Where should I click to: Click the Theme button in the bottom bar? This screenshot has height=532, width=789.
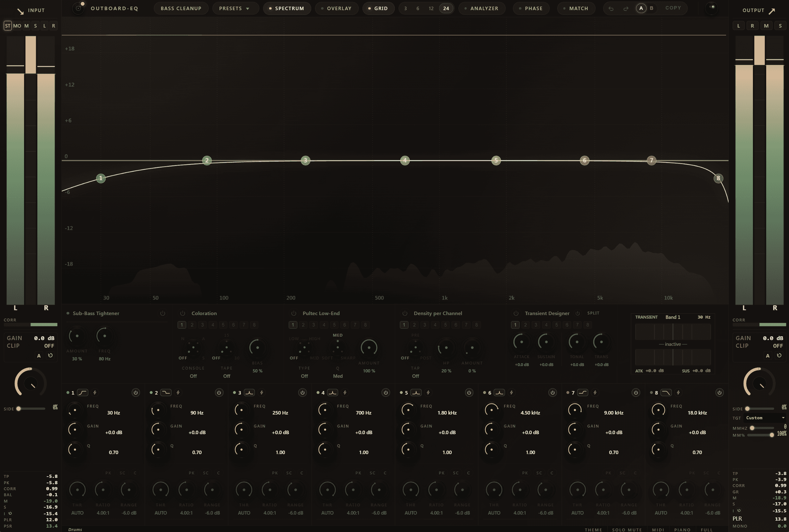(x=593, y=529)
